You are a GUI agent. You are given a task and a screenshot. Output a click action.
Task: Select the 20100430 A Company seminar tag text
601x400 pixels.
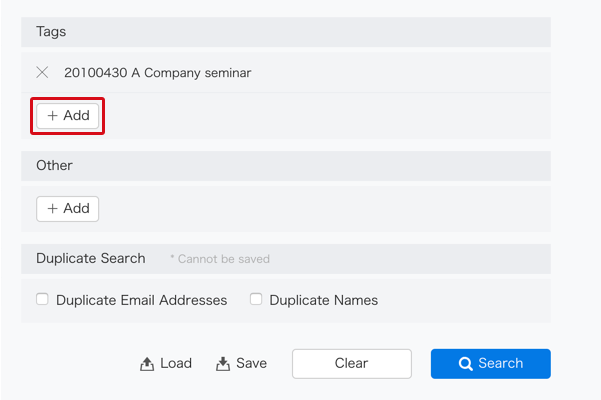click(x=158, y=73)
